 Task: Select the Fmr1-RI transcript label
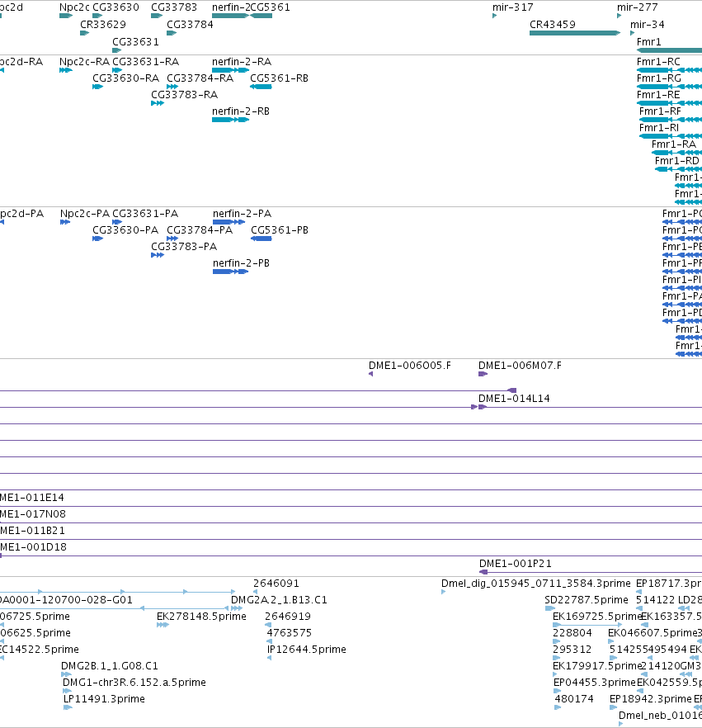coord(659,128)
